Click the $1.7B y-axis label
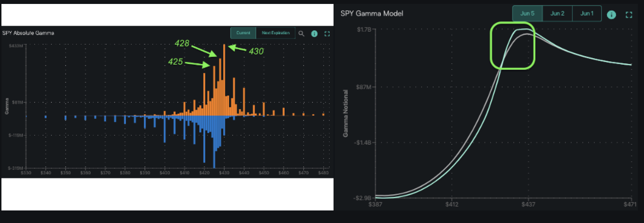This screenshot has height=223, width=644. point(364,29)
